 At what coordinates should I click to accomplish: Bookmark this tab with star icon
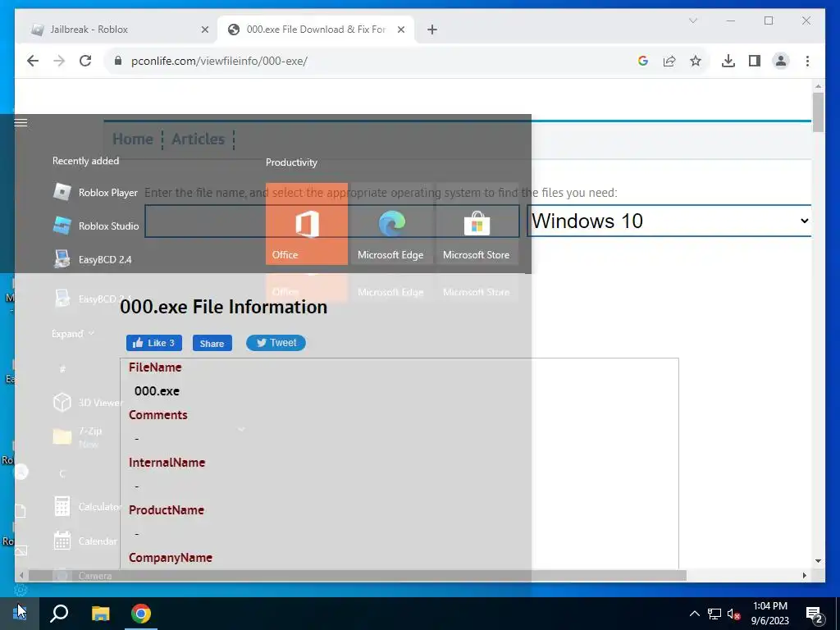point(696,61)
